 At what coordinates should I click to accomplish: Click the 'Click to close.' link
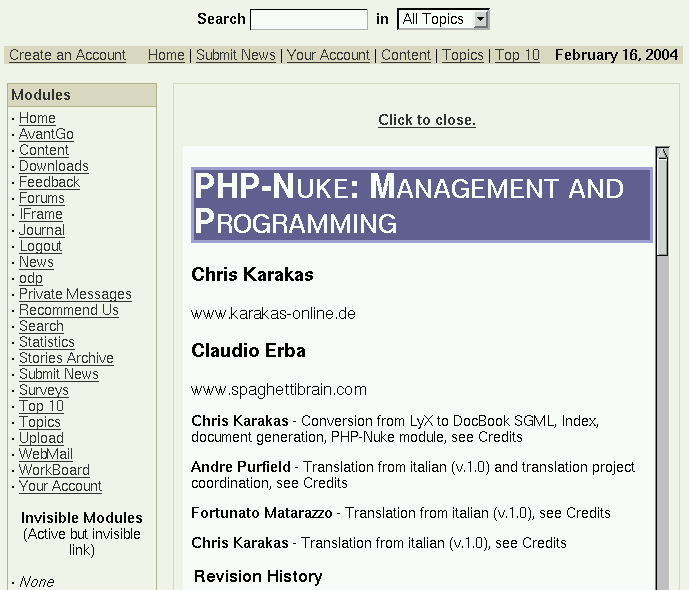(x=427, y=120)
